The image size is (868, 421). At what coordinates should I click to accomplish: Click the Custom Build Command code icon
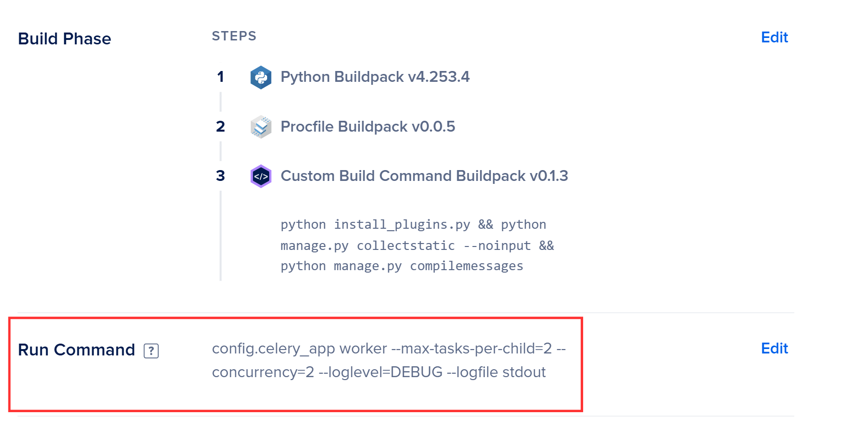coord(261,176)
